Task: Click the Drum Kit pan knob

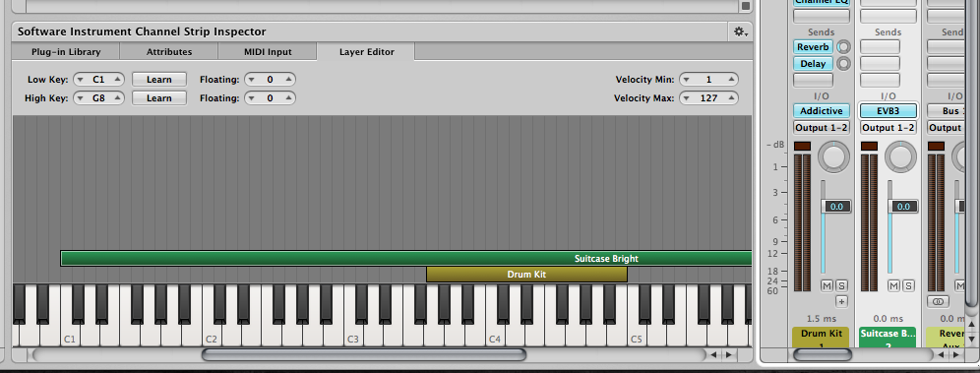Action: [833, 156]
